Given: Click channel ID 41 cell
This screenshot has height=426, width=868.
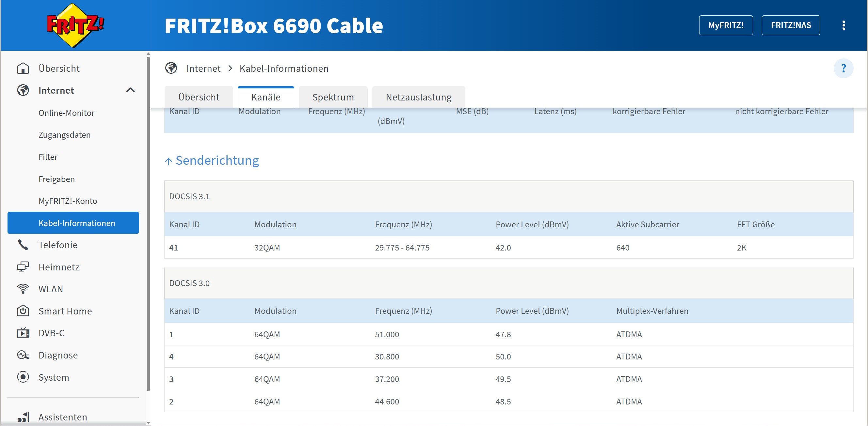Looking at the screenshot, I should click(173, 248).
